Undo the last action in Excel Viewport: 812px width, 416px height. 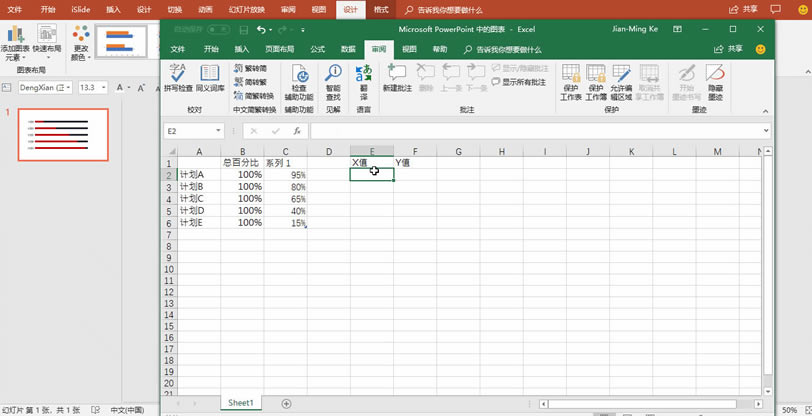[262, 30]
